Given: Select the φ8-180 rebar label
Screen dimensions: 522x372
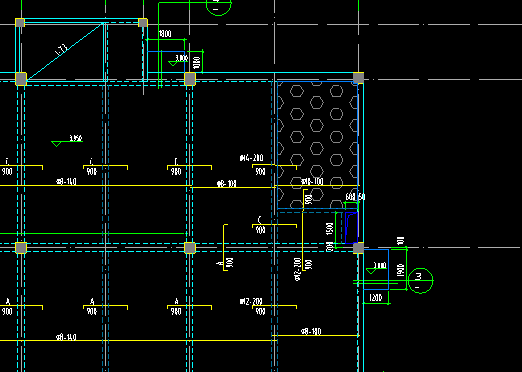Looking at the screenshot, I should (x=311, y=331).
